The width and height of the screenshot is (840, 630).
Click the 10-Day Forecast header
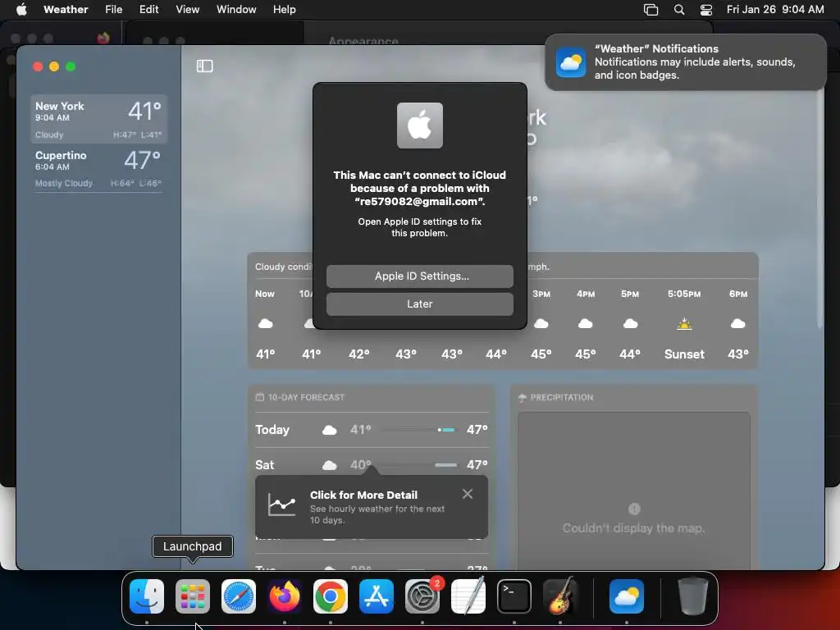pos(300,398)
